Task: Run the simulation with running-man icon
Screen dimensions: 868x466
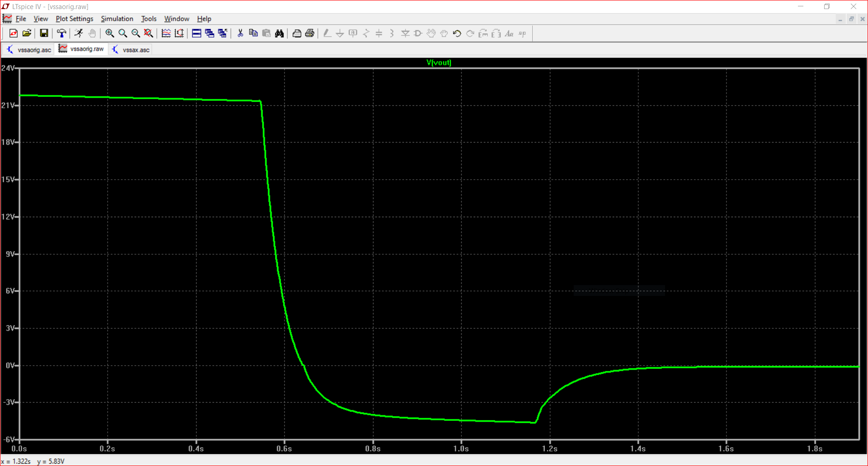Action: click(79, 33)
